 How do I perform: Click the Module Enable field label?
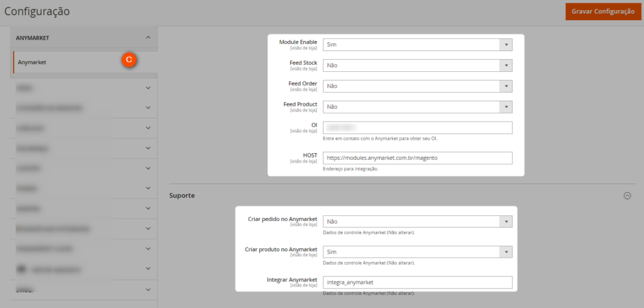(298, 42)
